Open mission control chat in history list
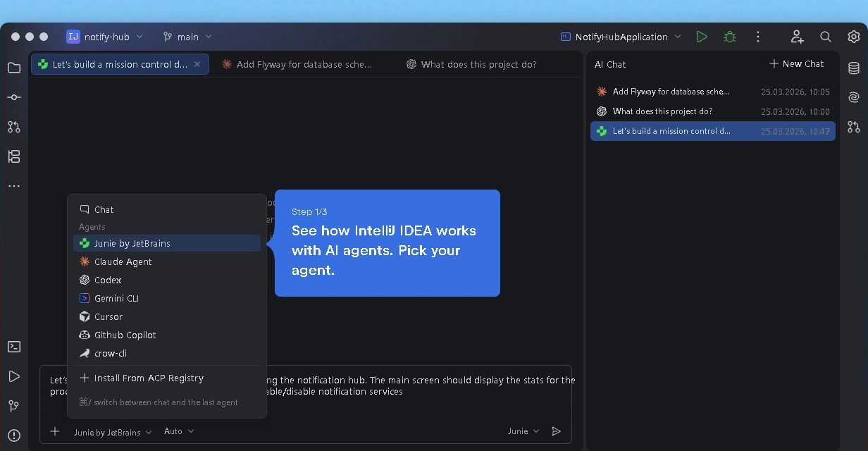868x451 pixels. point(713,131)
